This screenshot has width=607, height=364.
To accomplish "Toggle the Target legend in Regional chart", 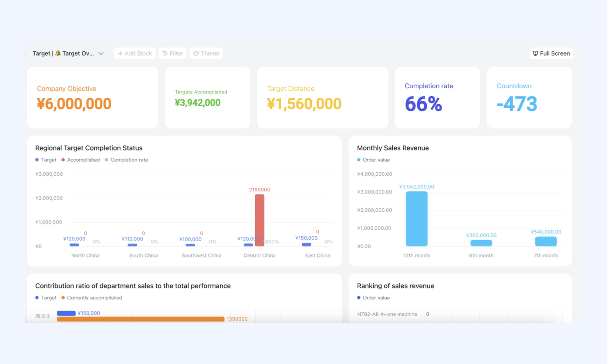I will pos(46,160).
